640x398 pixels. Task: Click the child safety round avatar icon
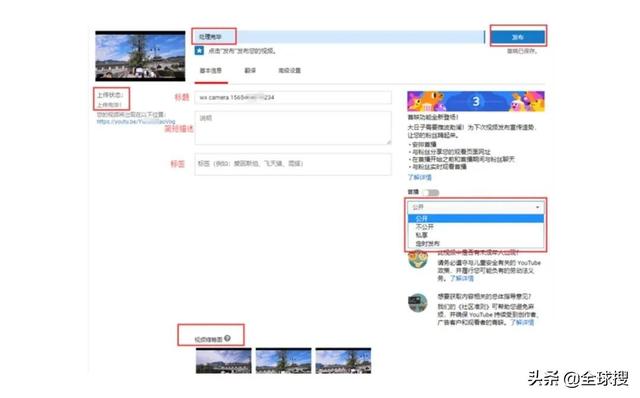(x=418, y=259)
